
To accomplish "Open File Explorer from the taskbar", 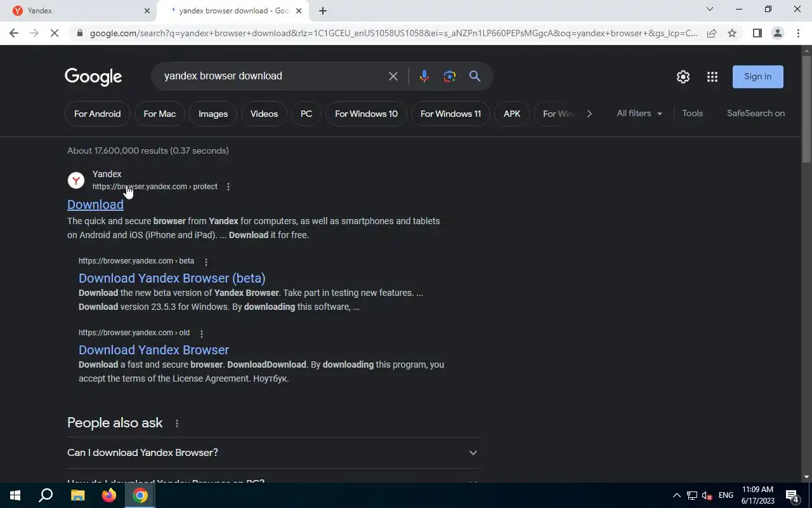I will (77, 495).
